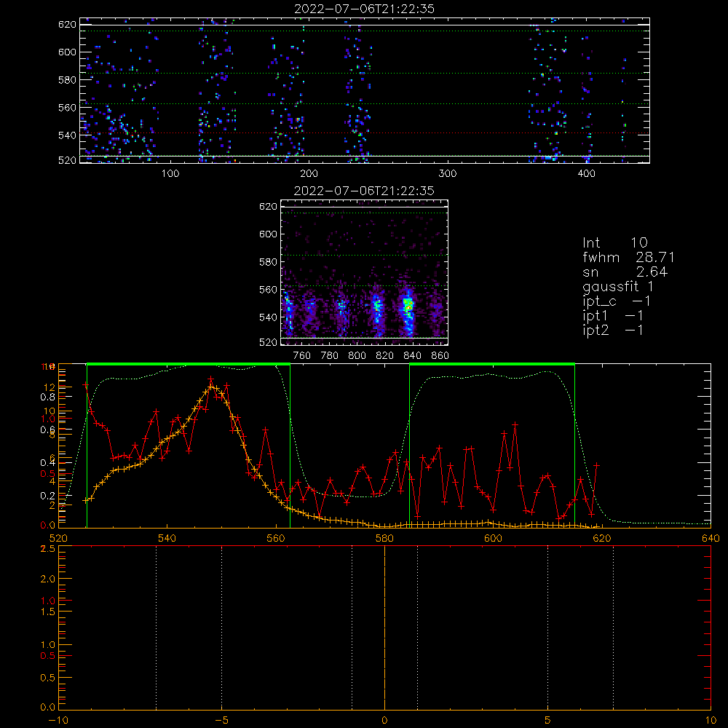Click the right thick green bar atop profile plot
The width and height of the screenshot is (728, 728).
492,364
